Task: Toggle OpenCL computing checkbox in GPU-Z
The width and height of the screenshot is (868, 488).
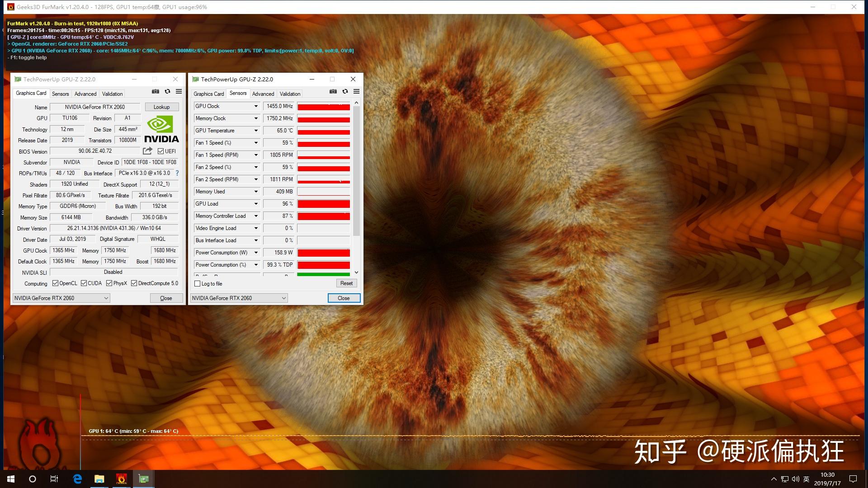Action: [54, 283]
